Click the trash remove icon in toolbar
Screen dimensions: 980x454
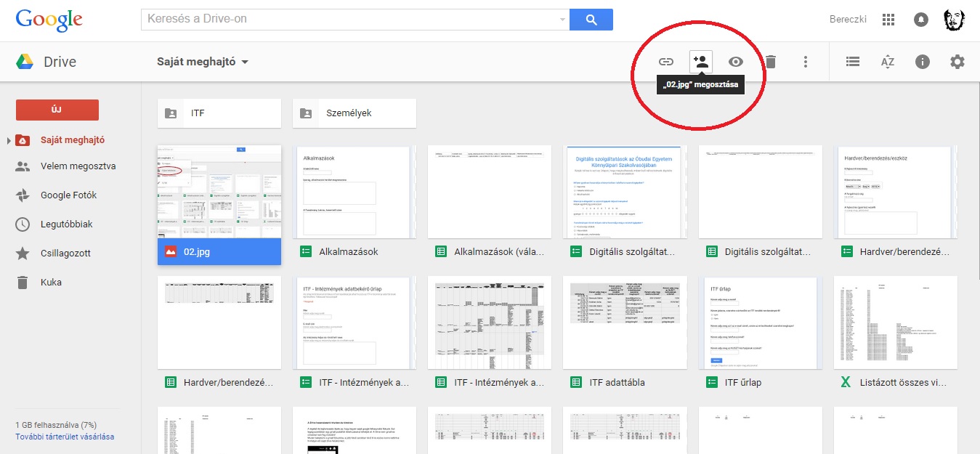click(x=771, y=62)
